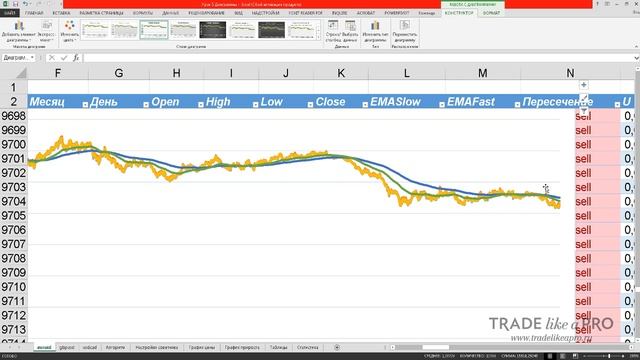Switch to the ДАННЫЕ ribbon tab
The width and height of the screenshot is (640, 360).
tap(171, 13)
